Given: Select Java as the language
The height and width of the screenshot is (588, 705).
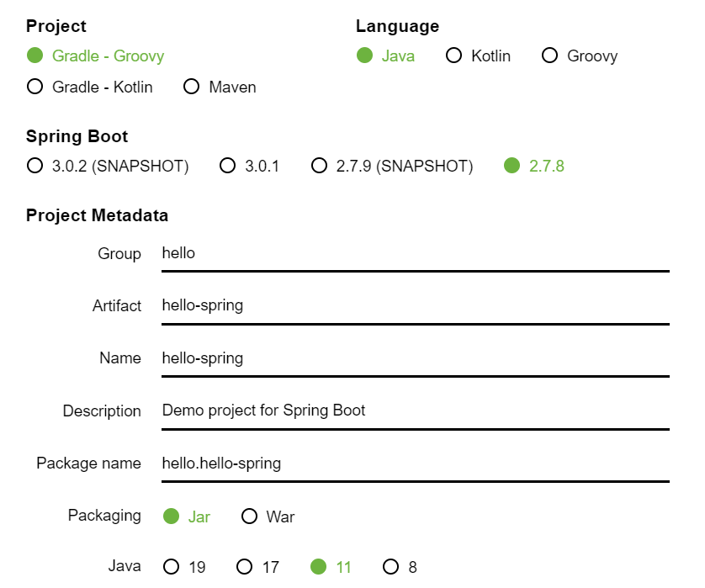Looking at the screenshot, I should click(364, 56).
